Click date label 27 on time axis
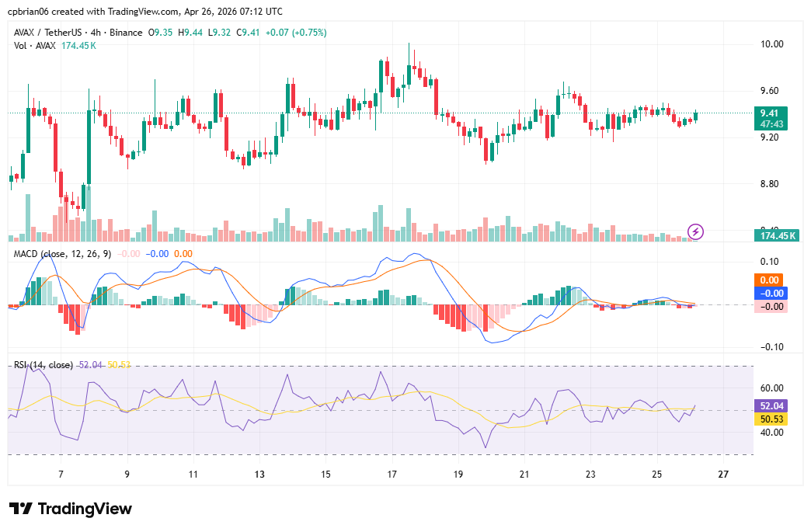This screenshot has width=811, height=532. click(x=724, y=475)
